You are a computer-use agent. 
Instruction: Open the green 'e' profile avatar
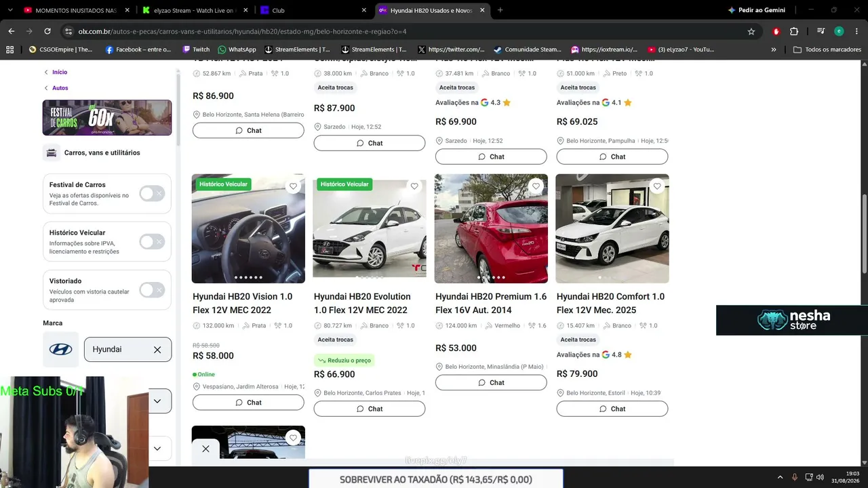(x=839, y=31)
